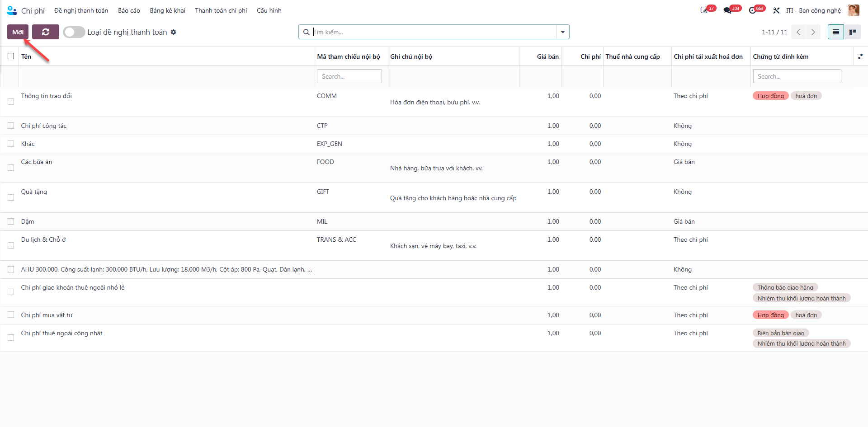Image resolution: width=868 pixels, height=427 pixels.
Task: Check the Quà tặng row
Action: pyautogui.click(x=11, y=197)
